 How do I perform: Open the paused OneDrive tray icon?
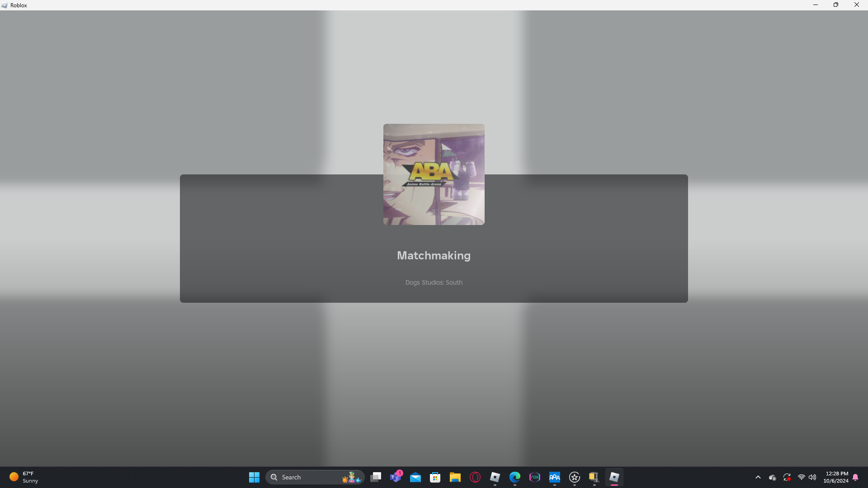click(772, 477)
